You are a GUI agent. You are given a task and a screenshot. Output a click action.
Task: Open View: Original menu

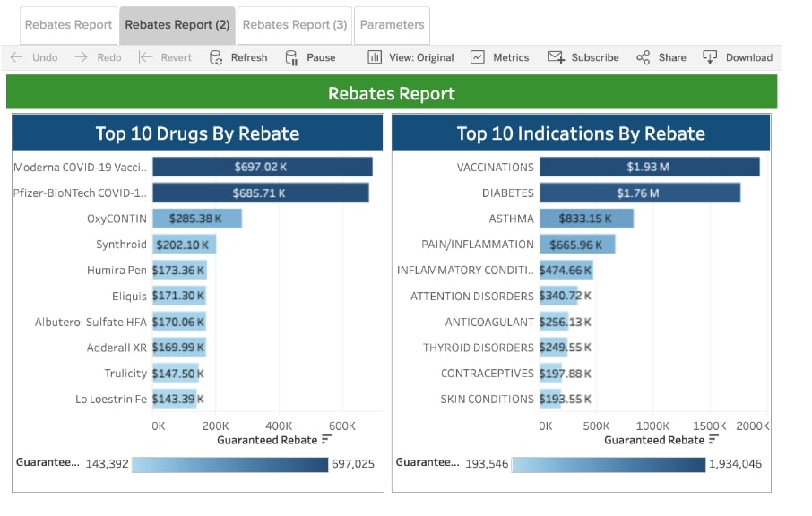410,57
